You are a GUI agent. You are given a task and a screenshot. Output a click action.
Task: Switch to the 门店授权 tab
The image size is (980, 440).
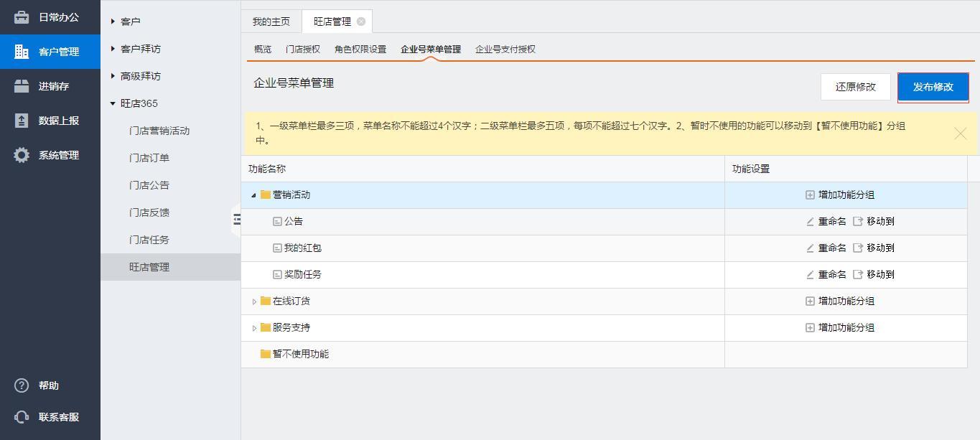(x=303, y=50)
